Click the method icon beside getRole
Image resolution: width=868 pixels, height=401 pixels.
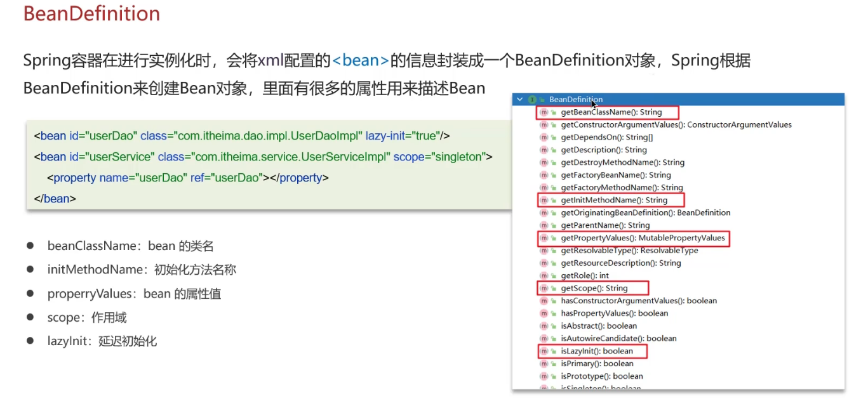(544, 276)
